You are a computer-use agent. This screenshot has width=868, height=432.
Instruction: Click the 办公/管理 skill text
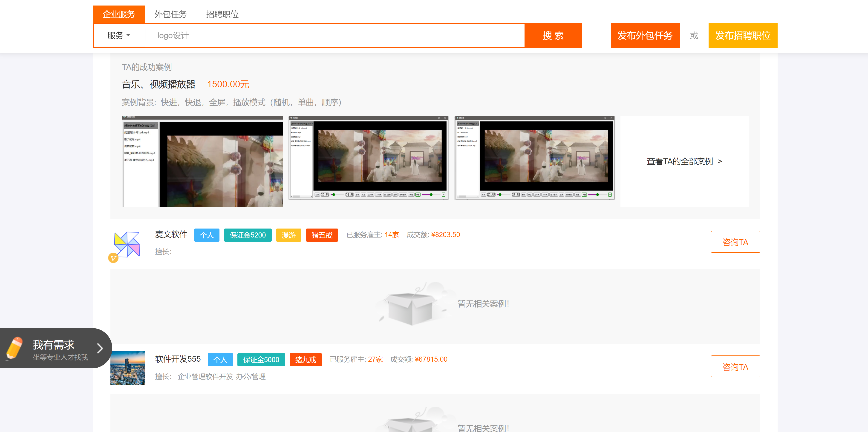pyautogui.click(x=251, y=376)
